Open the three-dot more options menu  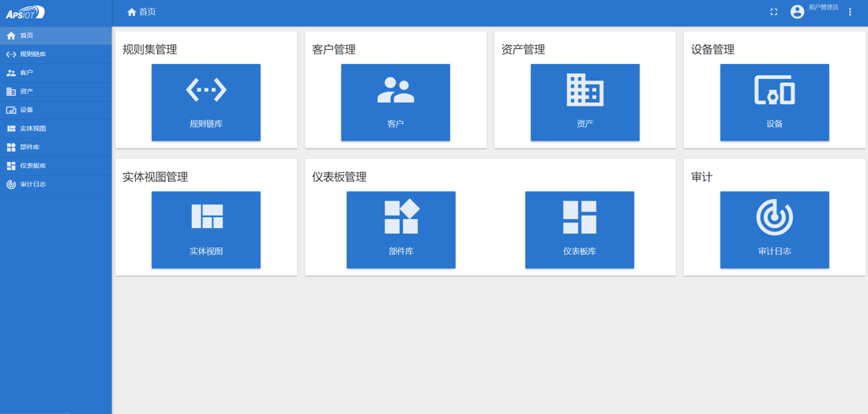point(851,12)
